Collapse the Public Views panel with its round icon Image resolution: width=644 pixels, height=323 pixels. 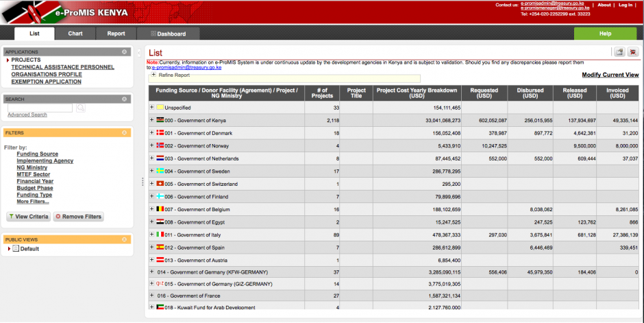tap(125, 239)
